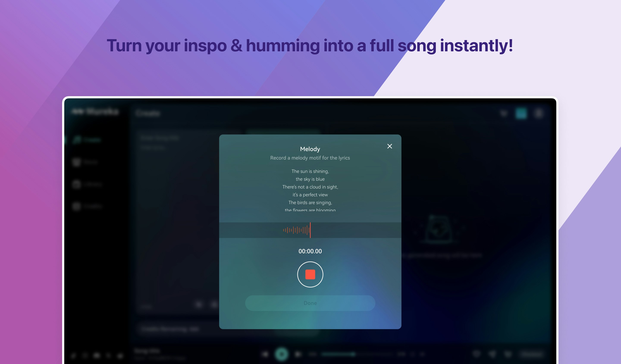The width and height of the screenshot is (621, 364).
Task: Click the lyric 'There's not a cloud in sight,'
Action: (x=310, y=187)
